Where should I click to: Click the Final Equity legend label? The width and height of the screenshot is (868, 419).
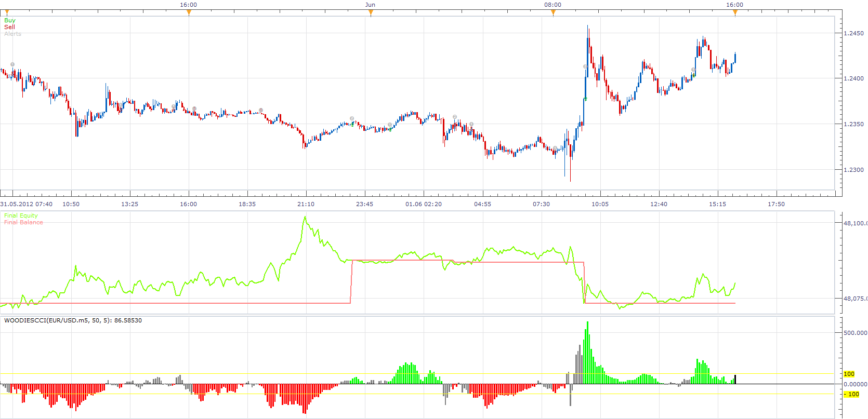point(21,215)
